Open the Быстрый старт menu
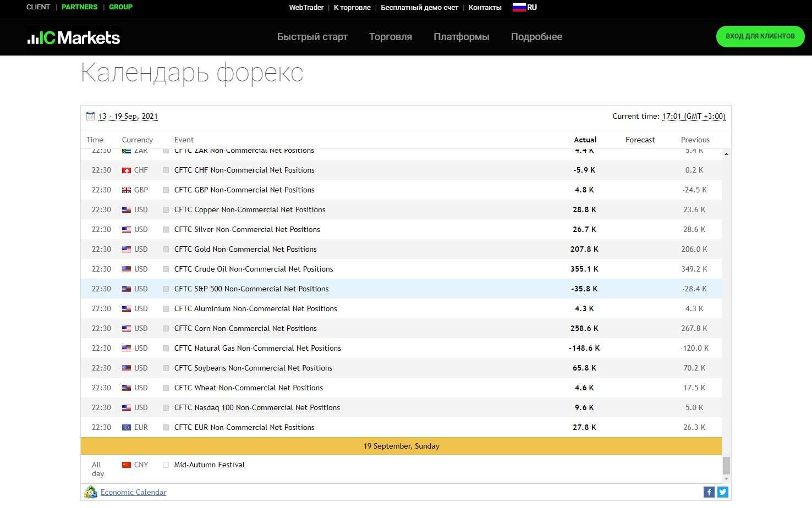This screenshot has width=812, height=508. tap(312, 37)
